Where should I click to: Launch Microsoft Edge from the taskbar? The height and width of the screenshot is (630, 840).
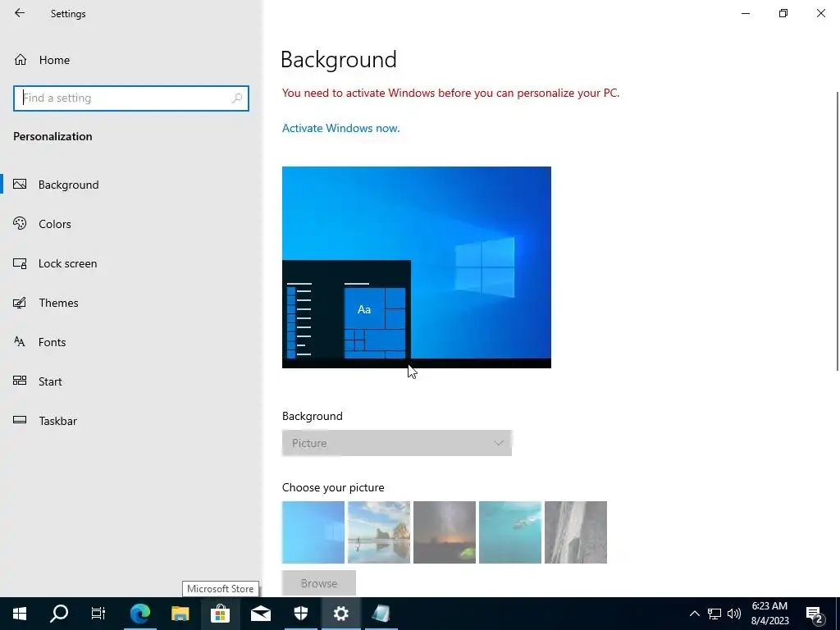point(140,614)
